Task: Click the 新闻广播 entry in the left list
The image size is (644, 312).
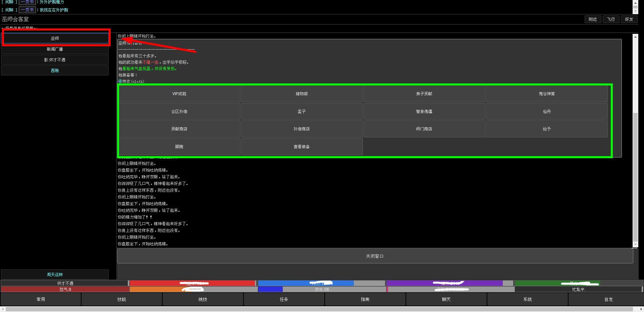Action: 55,49
